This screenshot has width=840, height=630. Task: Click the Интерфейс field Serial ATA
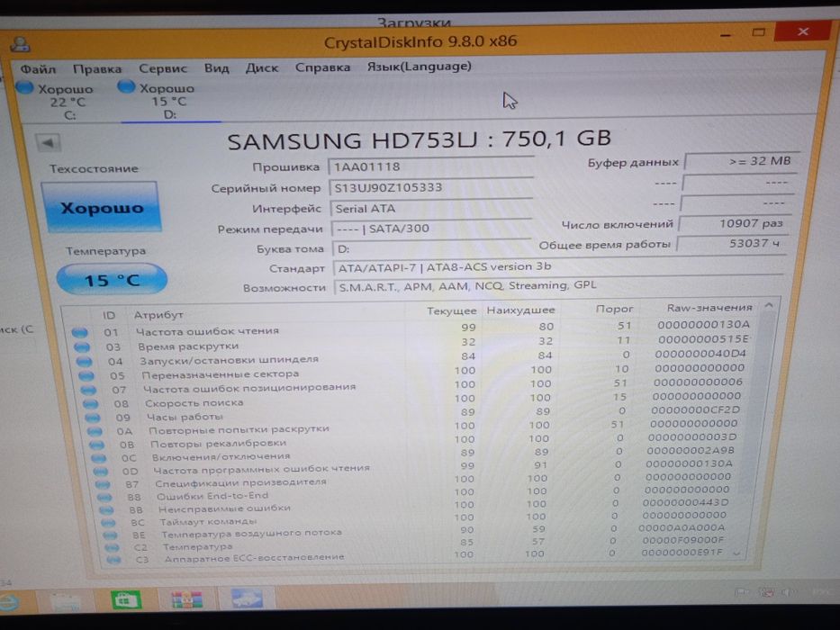click(430, 209)
